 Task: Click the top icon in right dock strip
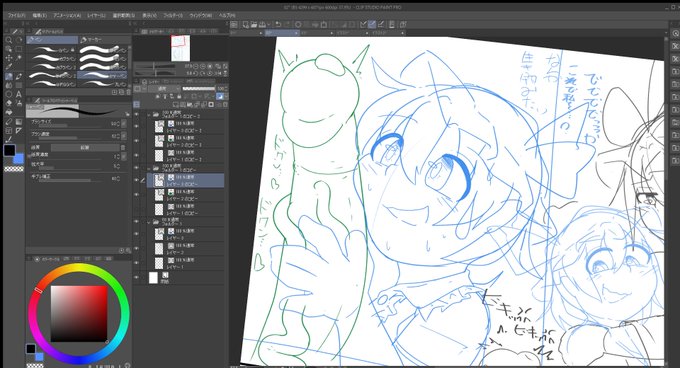[x=675, y=33]
